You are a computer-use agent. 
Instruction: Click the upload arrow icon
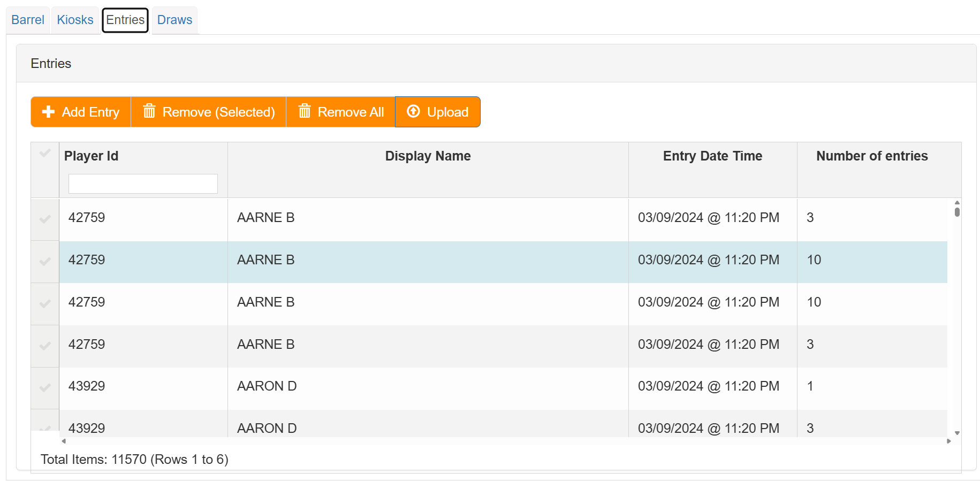[x=413, y=111]
